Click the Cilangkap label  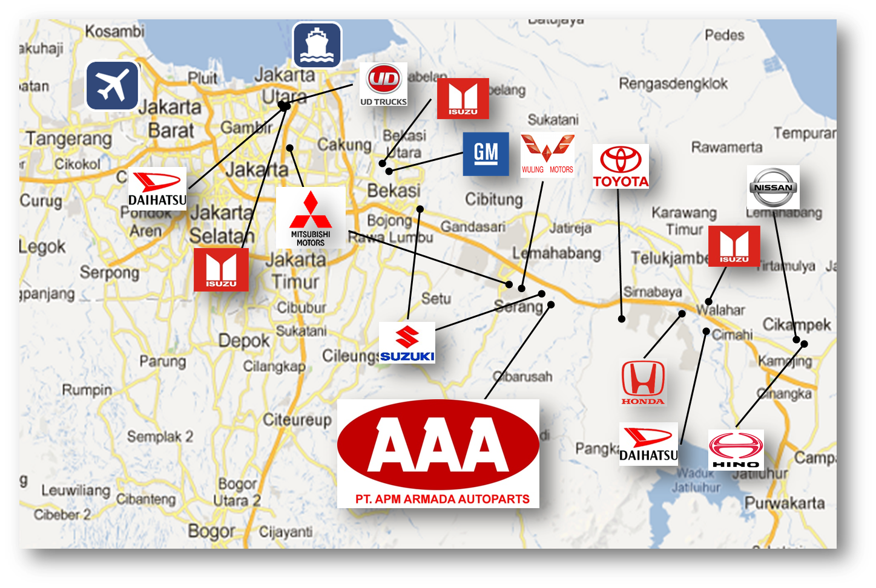click(x=274, y=366)
